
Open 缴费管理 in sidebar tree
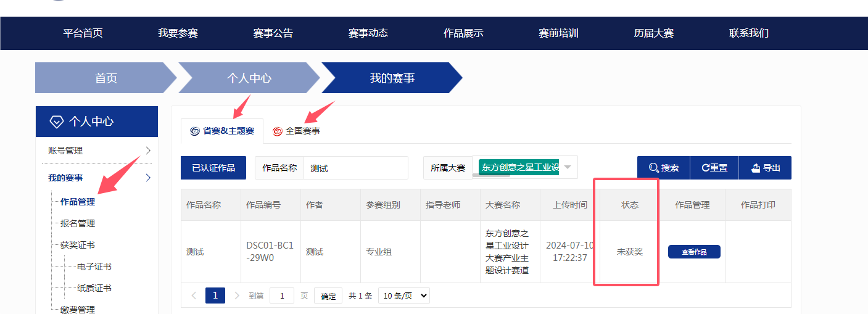[78, 309]
